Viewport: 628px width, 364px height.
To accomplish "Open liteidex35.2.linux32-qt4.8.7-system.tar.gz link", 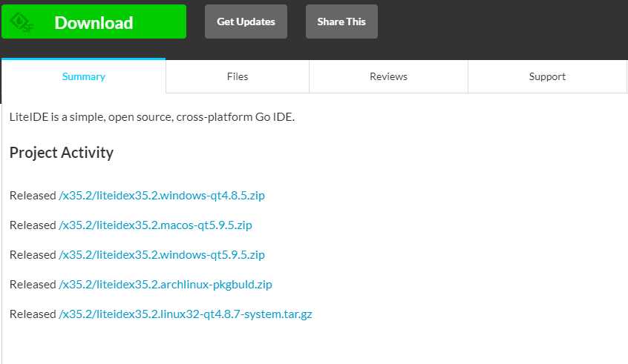I will coord(186,314).
